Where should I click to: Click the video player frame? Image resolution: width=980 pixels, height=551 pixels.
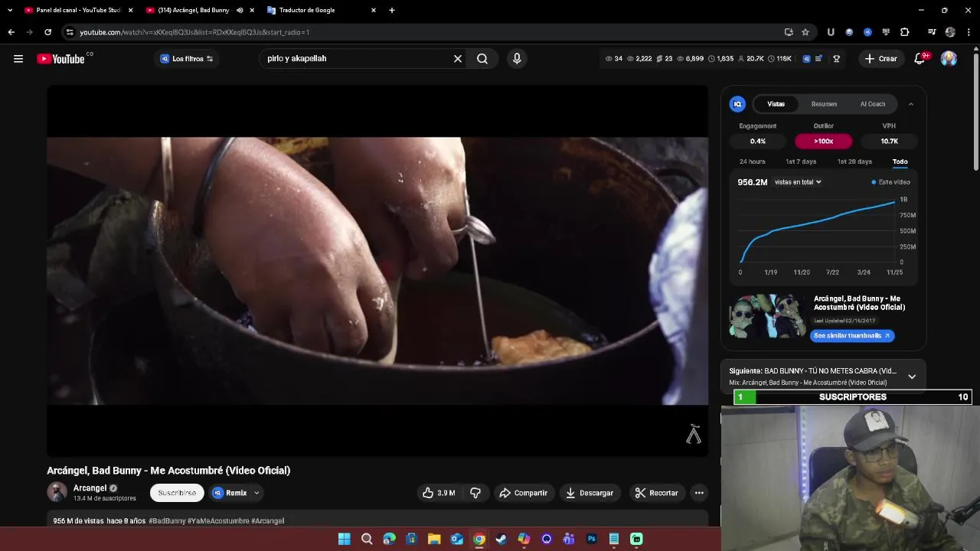(377, 271)
